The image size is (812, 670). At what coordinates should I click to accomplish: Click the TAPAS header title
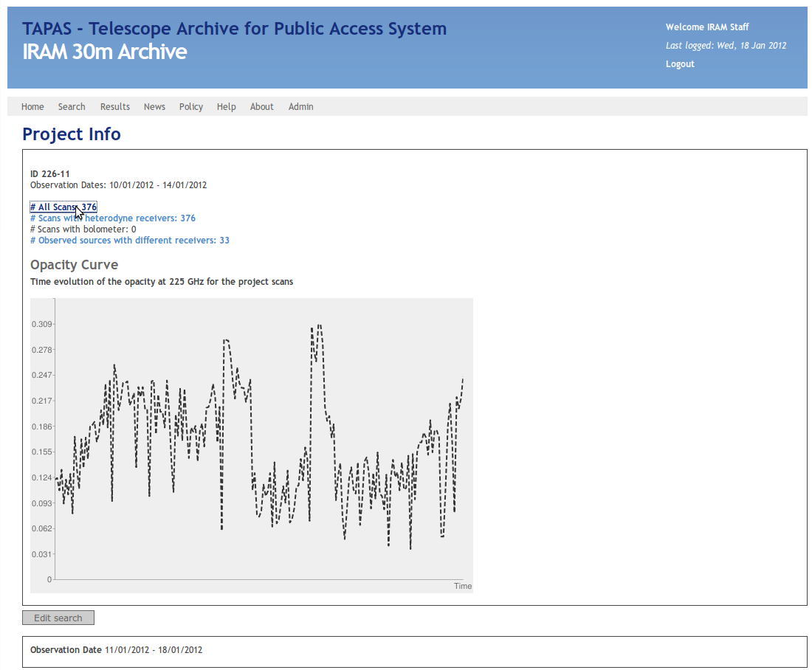[x=234, y=29]
